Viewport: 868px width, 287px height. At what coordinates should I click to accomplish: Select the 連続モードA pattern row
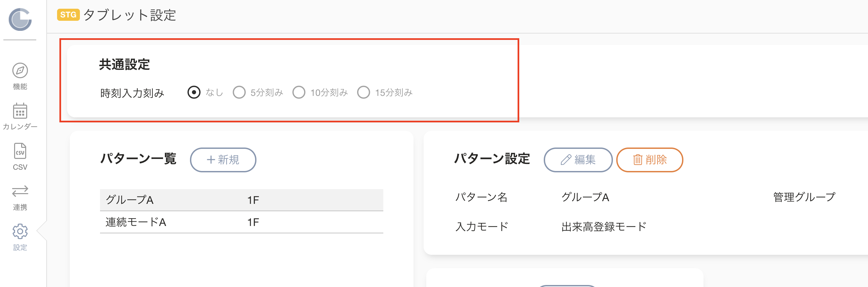242,222
